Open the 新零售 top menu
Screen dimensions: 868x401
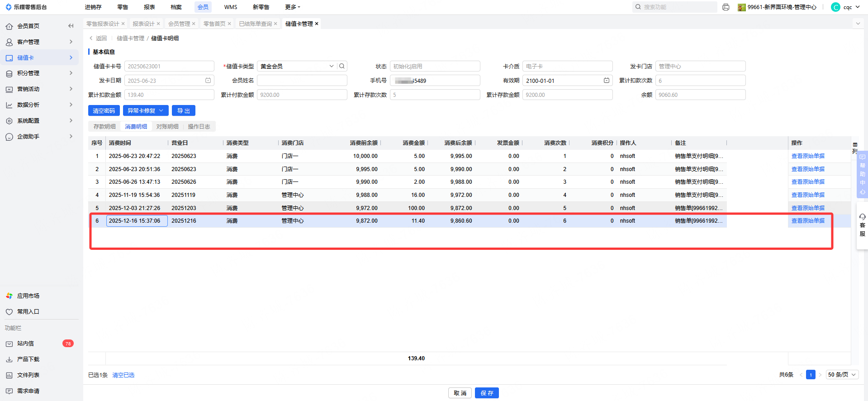click(x=261, y=7)
